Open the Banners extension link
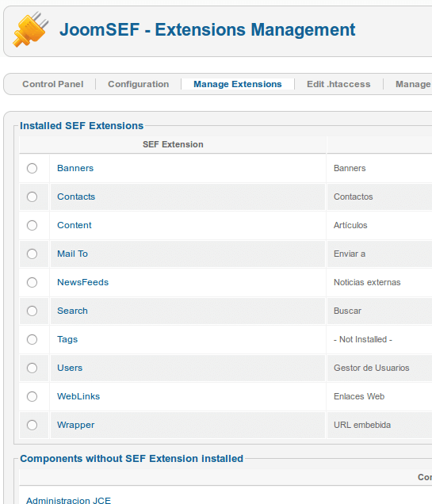Image resolution: width=432 pixels, height=504 pixels. click(75, 168)
